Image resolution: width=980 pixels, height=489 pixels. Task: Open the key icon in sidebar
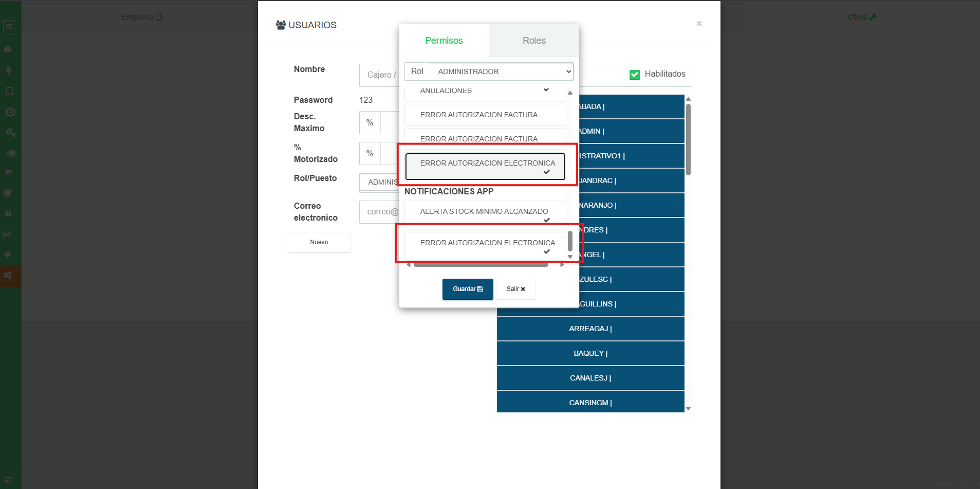tap(10, 132)
